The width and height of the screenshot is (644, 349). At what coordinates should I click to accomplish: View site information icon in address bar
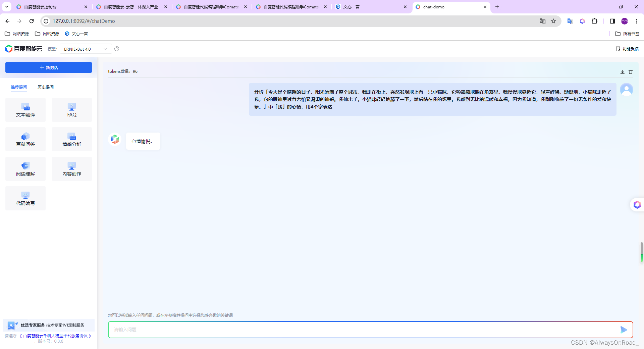coord(46,21)
